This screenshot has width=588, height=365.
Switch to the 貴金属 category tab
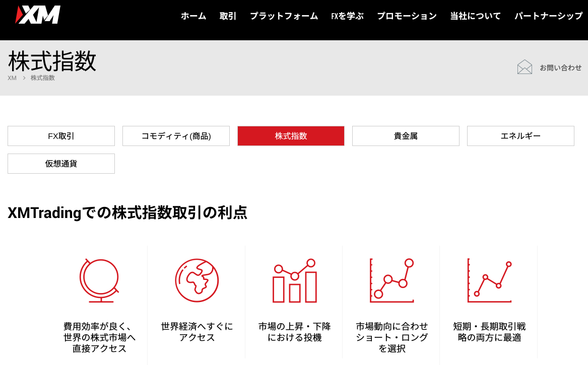[406, 136]
